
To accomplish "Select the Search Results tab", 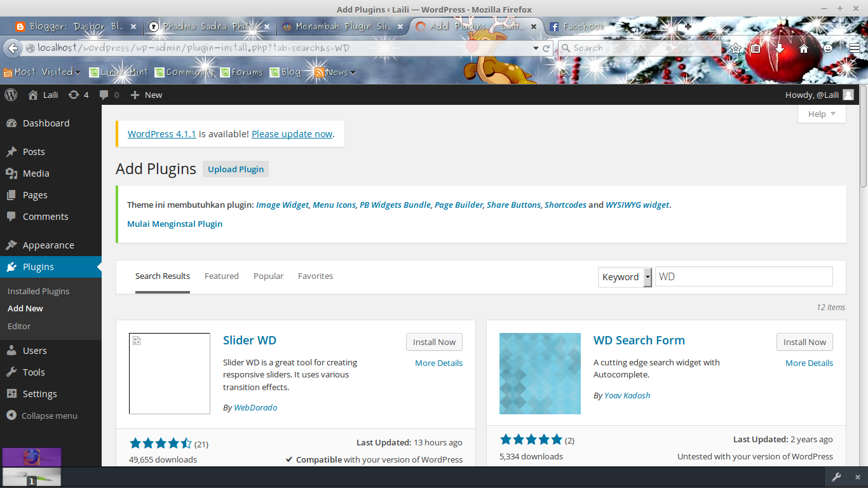I will tap(163, 276).
